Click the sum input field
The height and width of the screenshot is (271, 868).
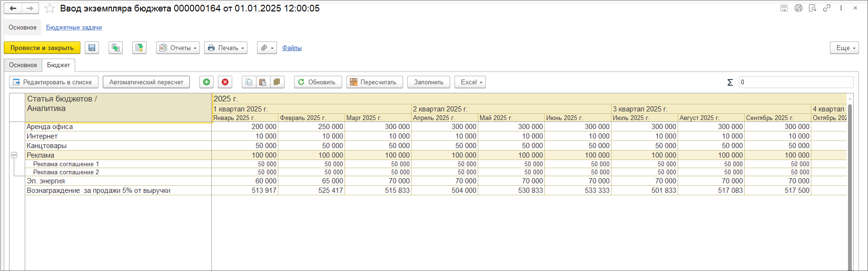click(796, 82)
